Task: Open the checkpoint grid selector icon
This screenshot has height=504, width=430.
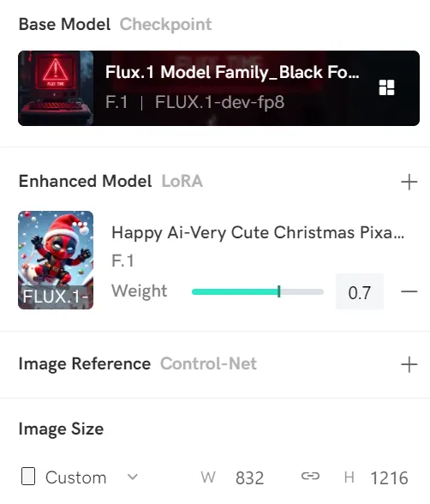Action: [x=386, y=87]
